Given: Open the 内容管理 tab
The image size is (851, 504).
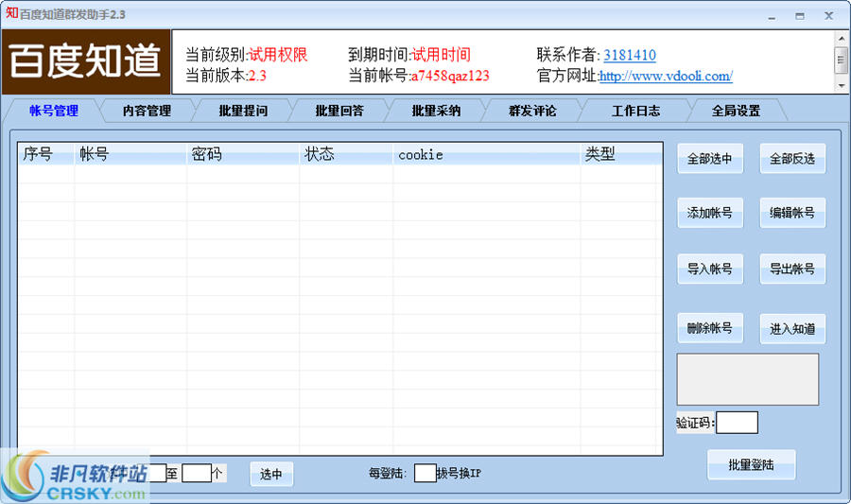Looking at the screenshot, I should coord(147,111).
